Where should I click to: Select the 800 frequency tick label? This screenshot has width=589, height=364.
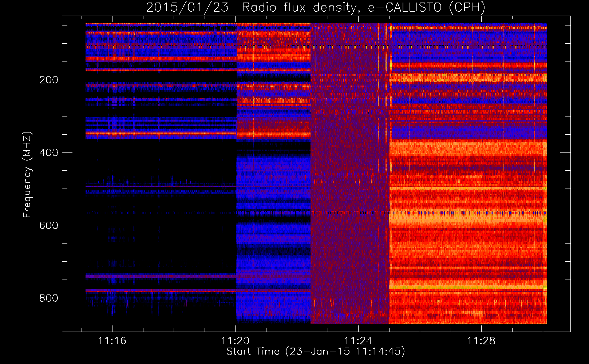tap(49, 298)
